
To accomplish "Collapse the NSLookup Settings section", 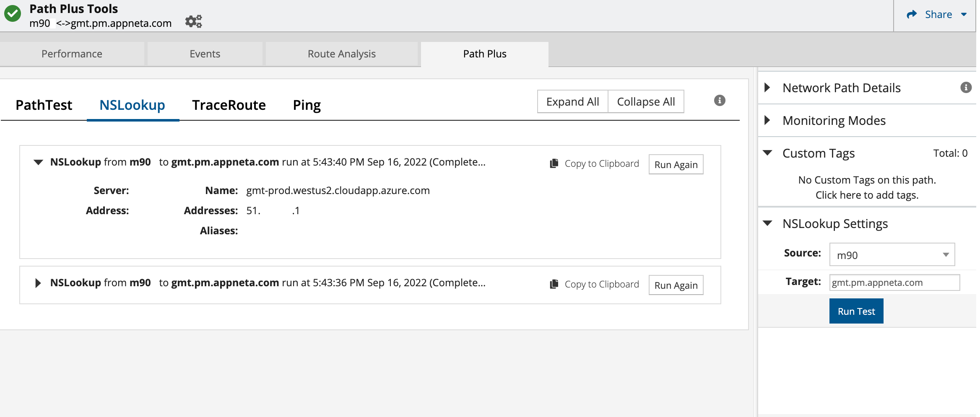I will point(767,223).
